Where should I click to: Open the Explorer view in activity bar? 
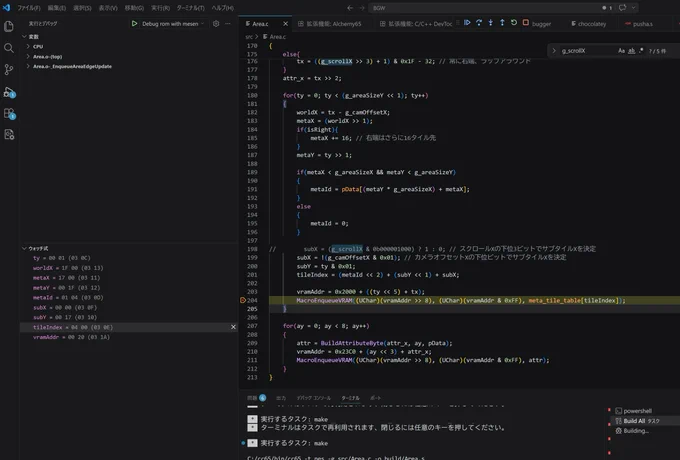9,26
